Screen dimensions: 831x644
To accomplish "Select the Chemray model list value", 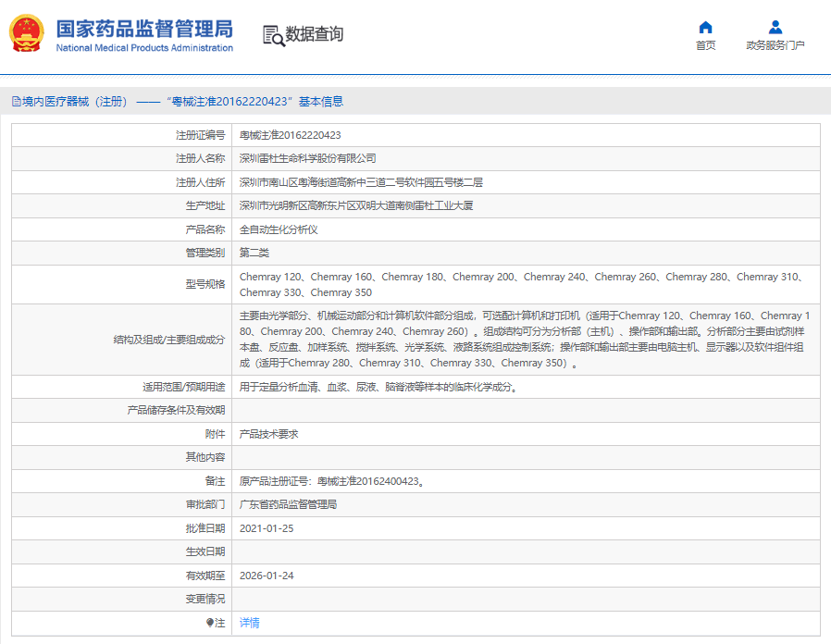I will [x=522, y=285].
